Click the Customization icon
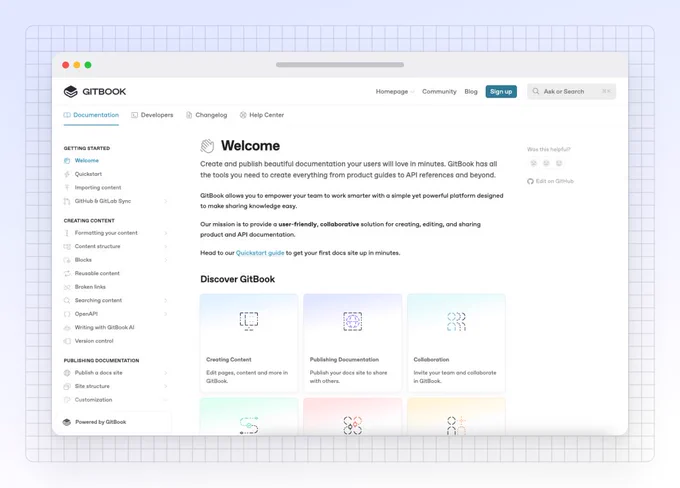680x488 pixels. coord(67,400)
